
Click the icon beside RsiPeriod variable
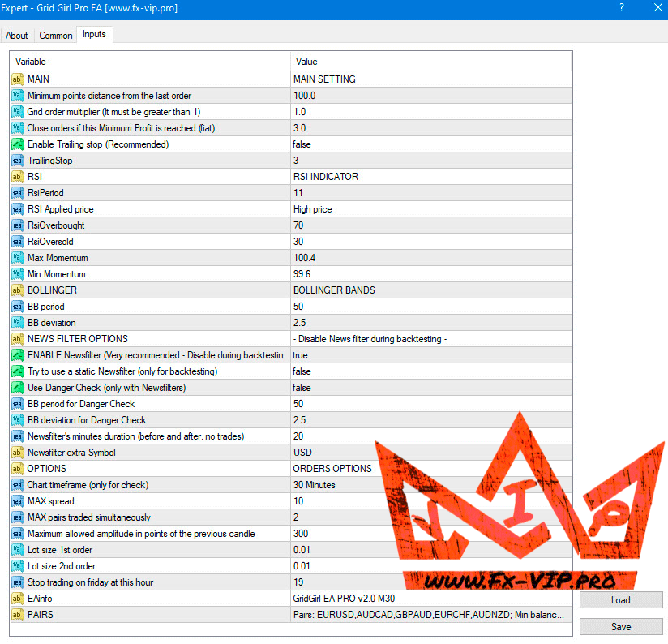pyautogui.click(x=18, y=193)
